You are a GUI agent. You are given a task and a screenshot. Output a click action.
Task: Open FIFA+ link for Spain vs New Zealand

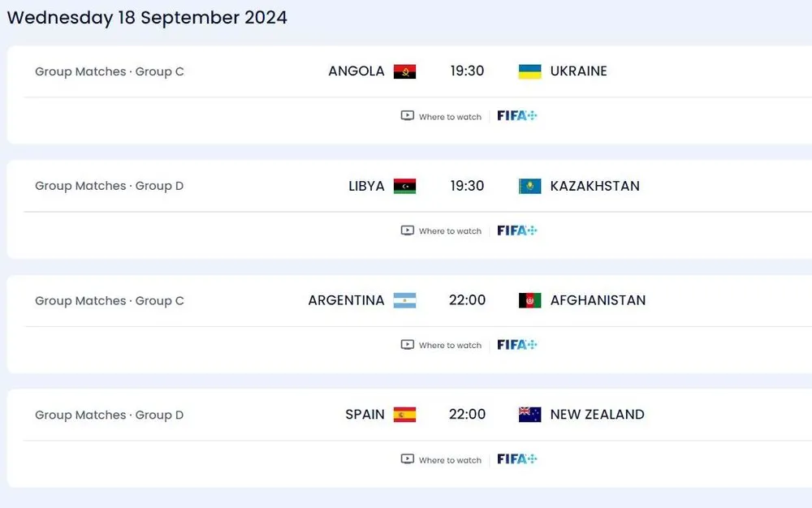point(517,459)
